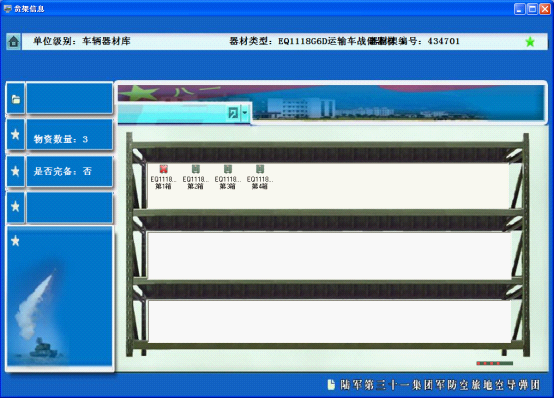The height and width of the screenshot is (398, 554).
Task: Click the 物资数量: 3 panel
Action: pyautogui.click(x=70, y=135)
